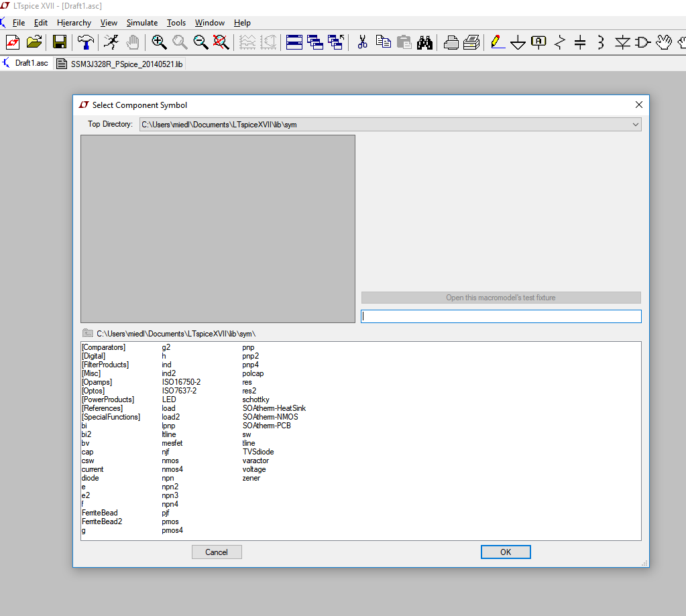Click the OK button
Image resolution: width=686 pixels, height=616 pixels.
click(x=506, y=552)
